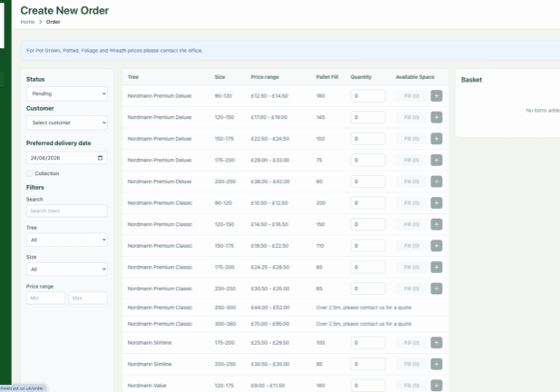Viewport: 560px width, 392px height.
Task: Focus quantity box for Slimline 200-250
Action: tap(368, 364)
